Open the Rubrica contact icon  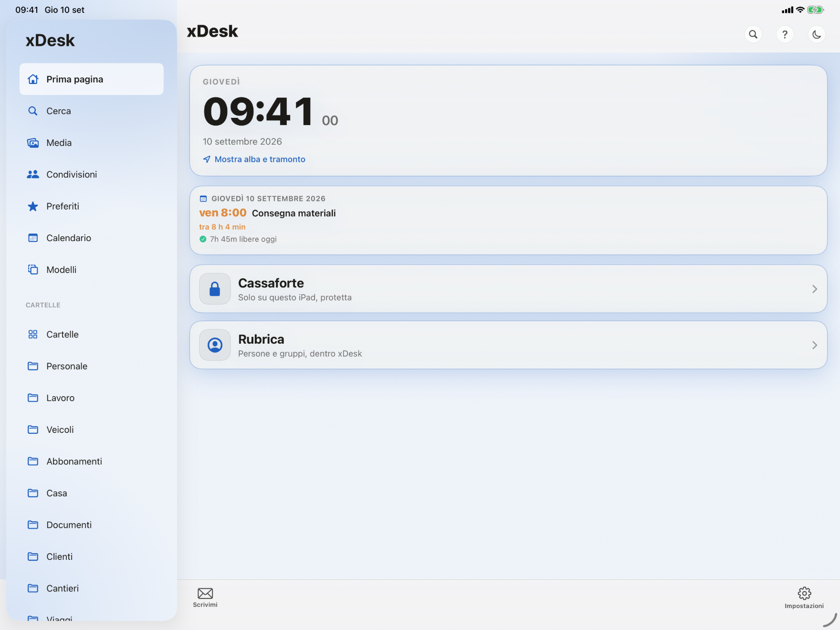click(215, 345)
